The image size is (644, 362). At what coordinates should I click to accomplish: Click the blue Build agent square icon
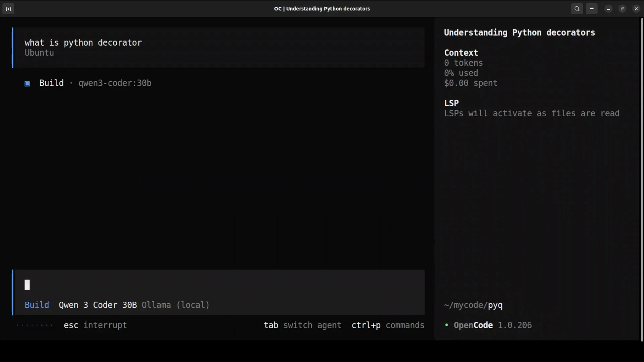tap(28, 84)
